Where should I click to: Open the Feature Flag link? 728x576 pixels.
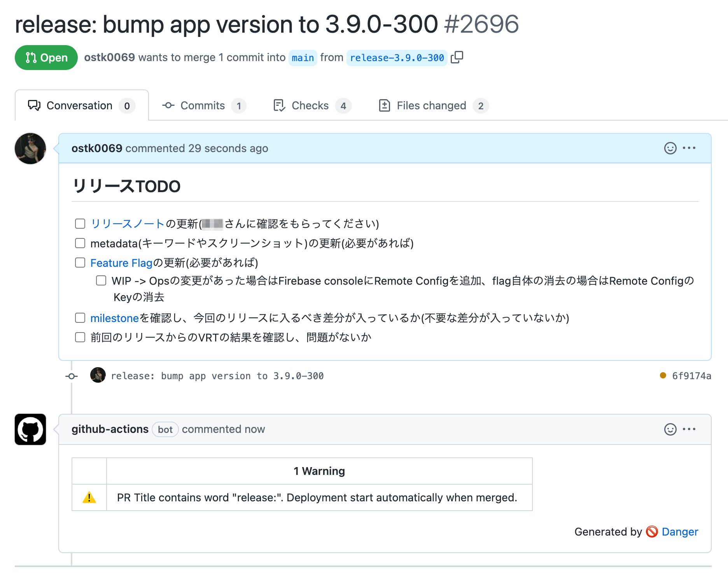[121, 263]
